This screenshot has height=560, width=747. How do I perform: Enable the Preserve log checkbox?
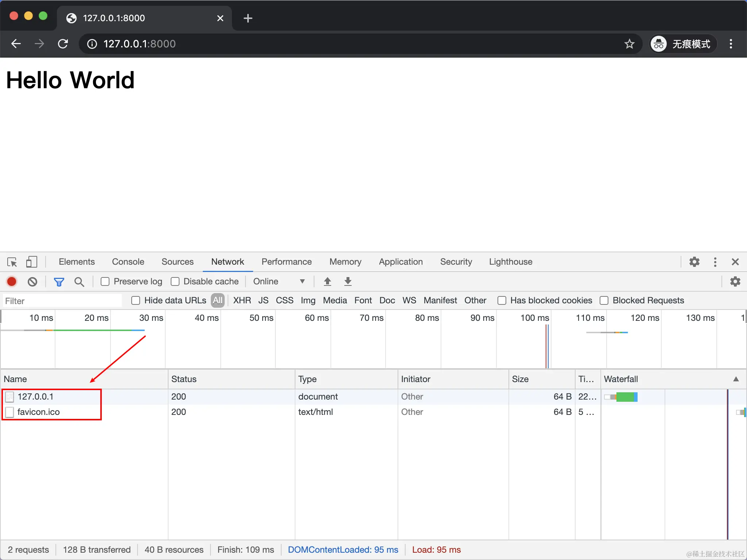pos(105,281)
